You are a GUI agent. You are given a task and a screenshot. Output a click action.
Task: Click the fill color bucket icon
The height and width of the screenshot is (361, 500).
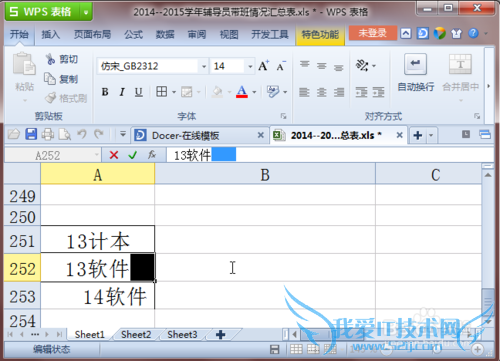(x=217, y=92)
